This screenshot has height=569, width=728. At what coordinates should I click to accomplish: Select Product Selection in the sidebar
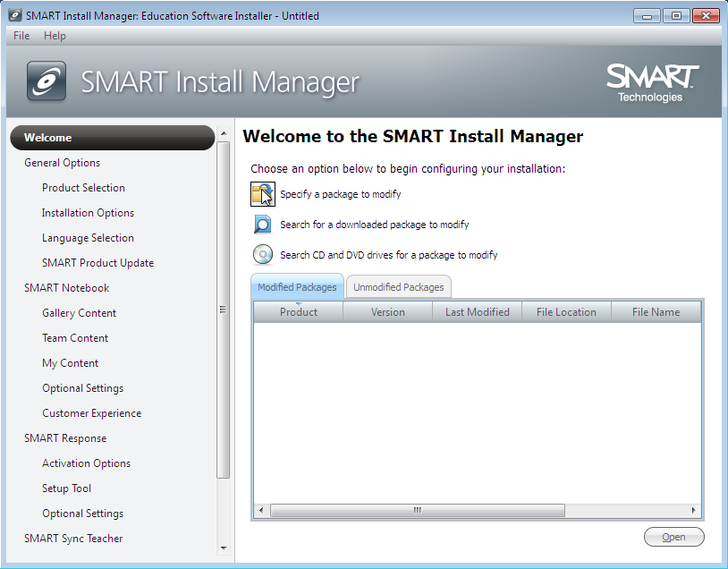point(83,188)
